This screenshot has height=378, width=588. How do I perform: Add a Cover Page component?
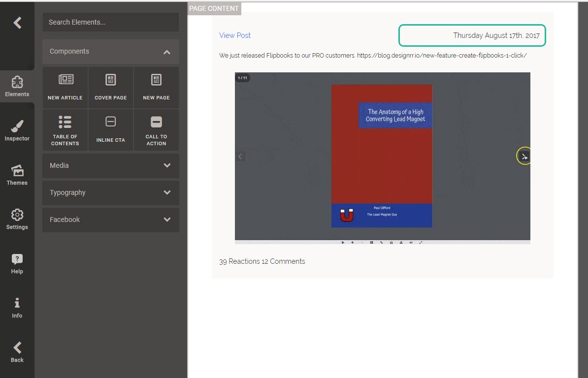coord(111,88)
